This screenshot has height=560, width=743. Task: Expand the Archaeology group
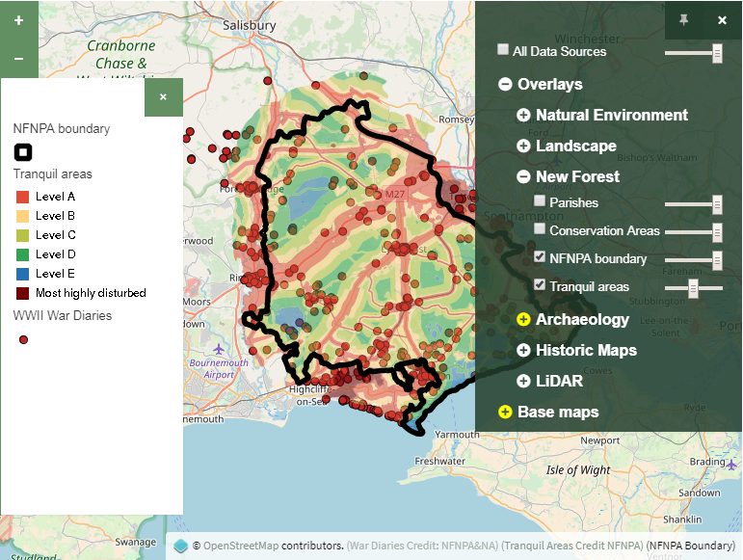523,320
